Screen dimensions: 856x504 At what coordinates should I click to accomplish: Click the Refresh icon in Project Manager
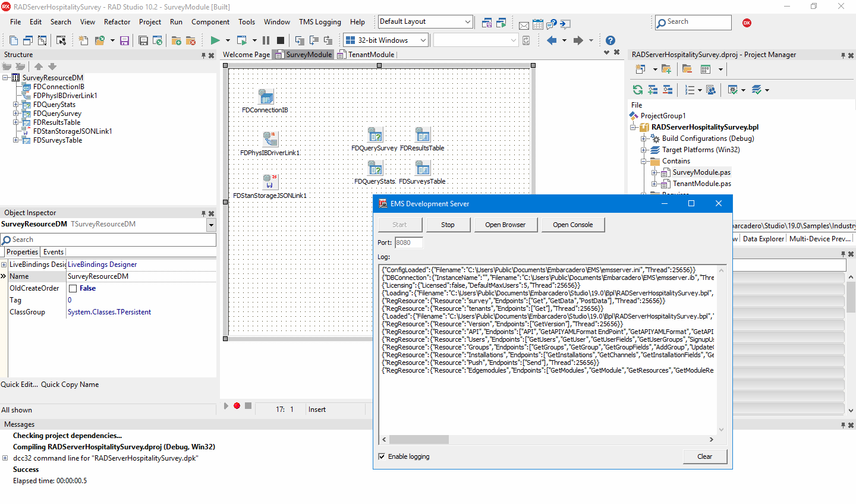(x=638, y=90)
